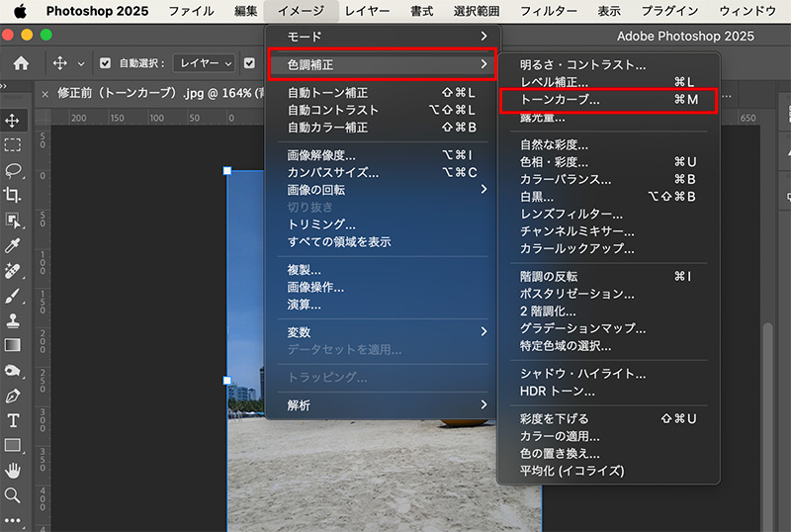
Task: Open the プラグイン menu
Action: (669, 11)
